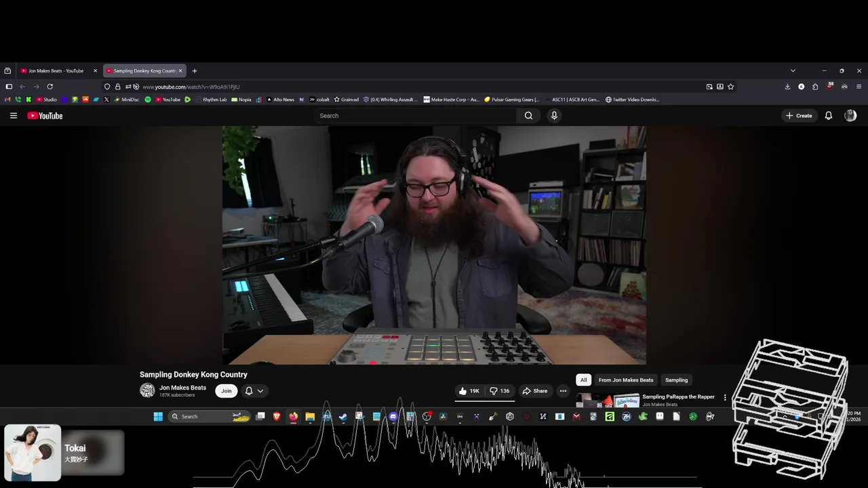Open the Studio bookmark
The width and height of the screenshot is (868, 488).
(46, 100)
